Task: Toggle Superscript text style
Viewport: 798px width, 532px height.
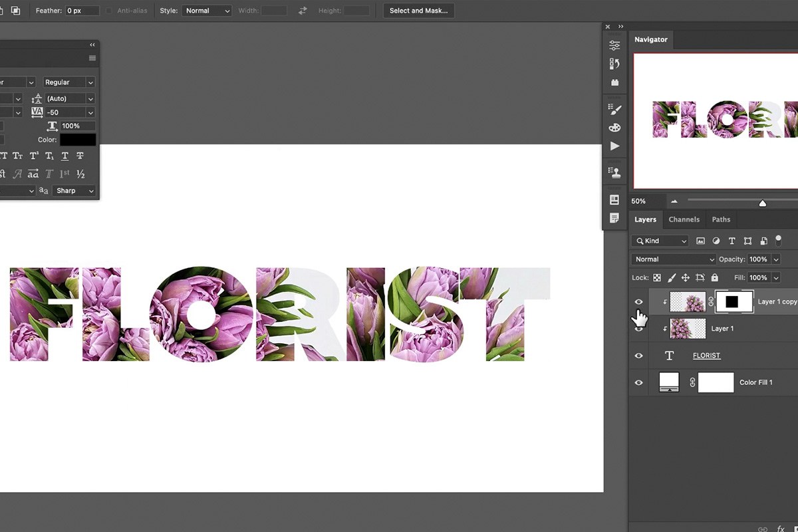Action: click(x=33, y=156)
